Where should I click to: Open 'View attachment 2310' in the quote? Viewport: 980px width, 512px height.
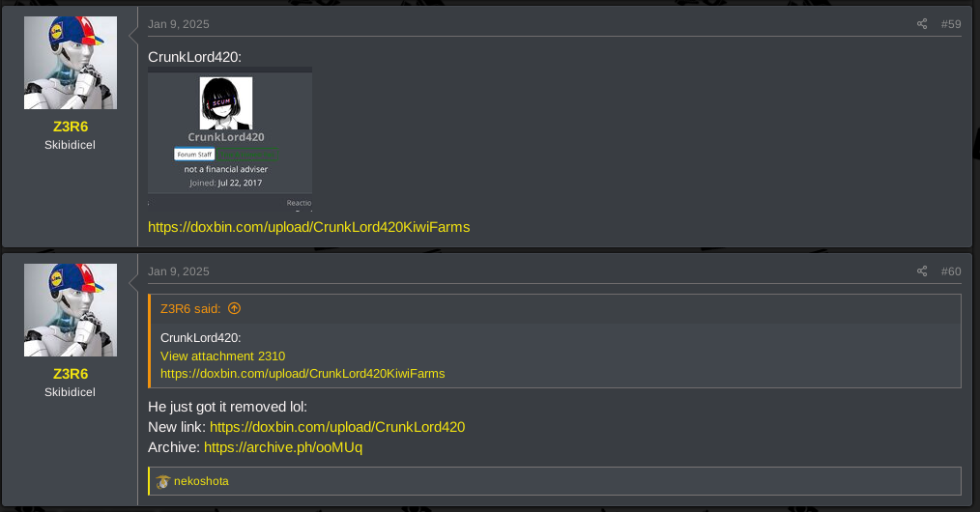[223, 356]
